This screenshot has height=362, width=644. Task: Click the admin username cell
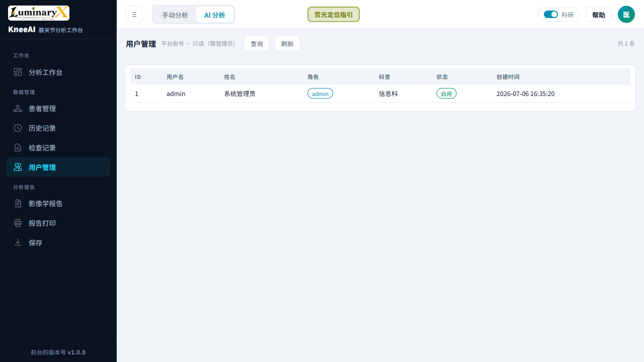176,94
